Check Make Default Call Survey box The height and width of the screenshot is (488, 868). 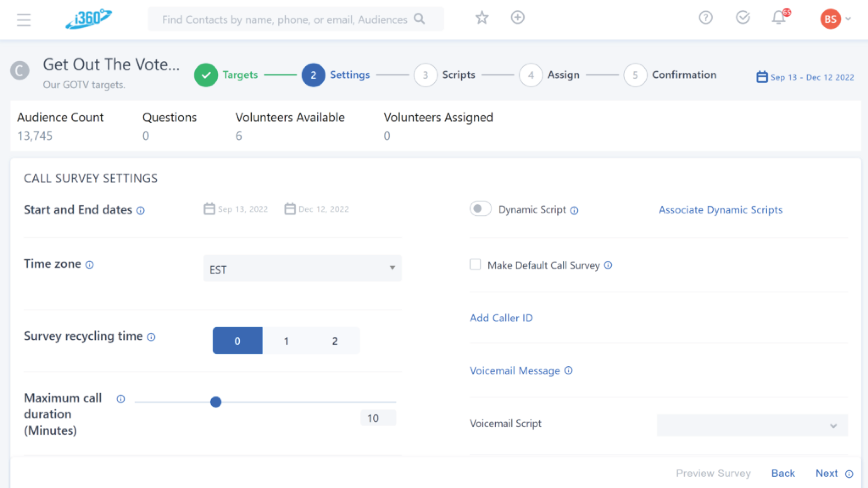[475, 265]
